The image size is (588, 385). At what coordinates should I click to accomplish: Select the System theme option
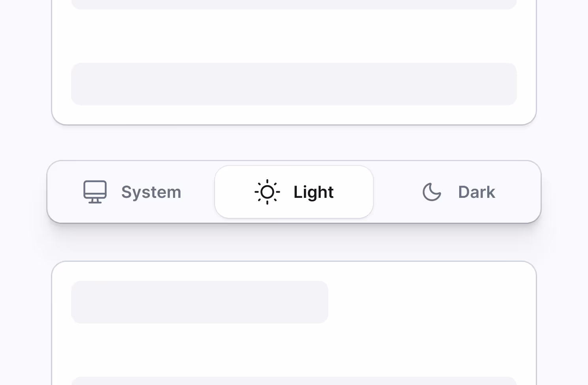(132, 192)
